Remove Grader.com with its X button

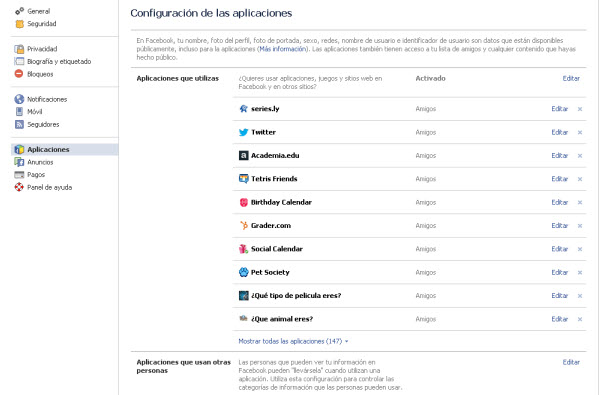tap(580, 226)
